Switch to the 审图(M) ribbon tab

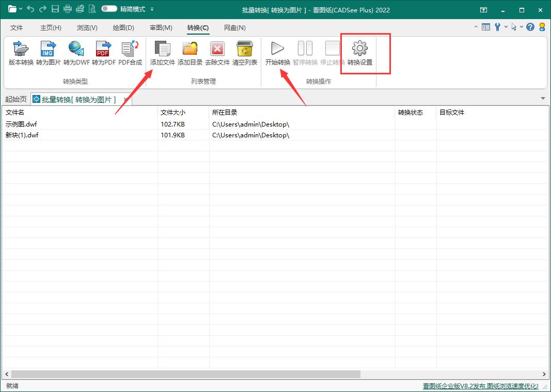point(161,28)
